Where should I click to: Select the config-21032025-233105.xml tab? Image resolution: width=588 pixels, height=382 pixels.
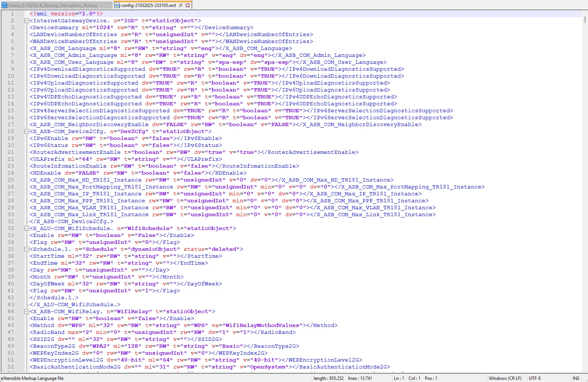point(148,5)
